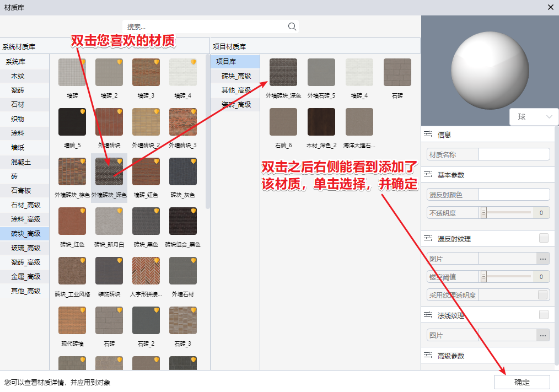Adjust the 不透明度 slider handle
This screenshot has height=392, width=559.
pos(483,213)
